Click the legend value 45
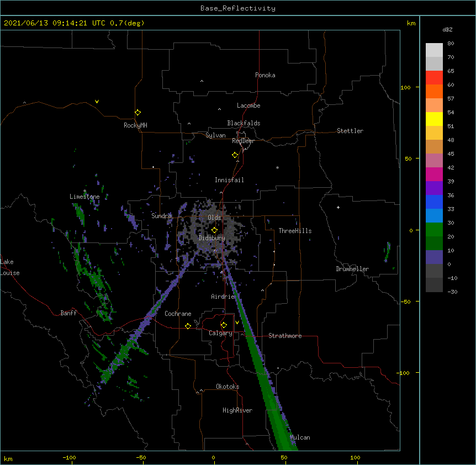The image size is (476, 465). pyautogui.click(x=451, y=154)
